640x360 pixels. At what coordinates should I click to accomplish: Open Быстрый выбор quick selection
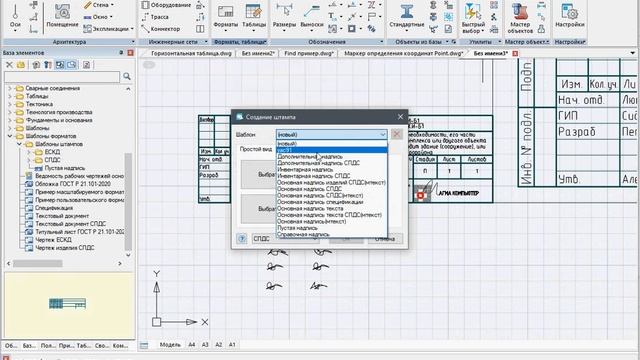pos(473,18)
